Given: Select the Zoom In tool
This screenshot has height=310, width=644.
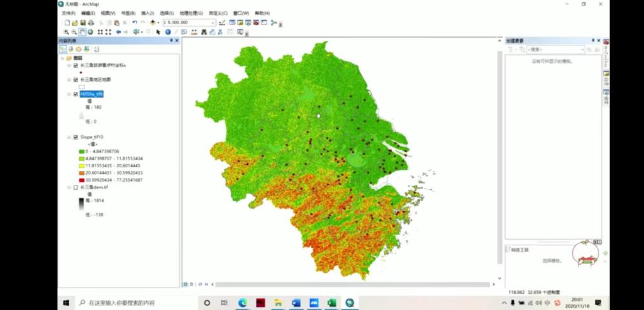Looking at the screenshot, I should pyautogui.click(x=67, y=32).
